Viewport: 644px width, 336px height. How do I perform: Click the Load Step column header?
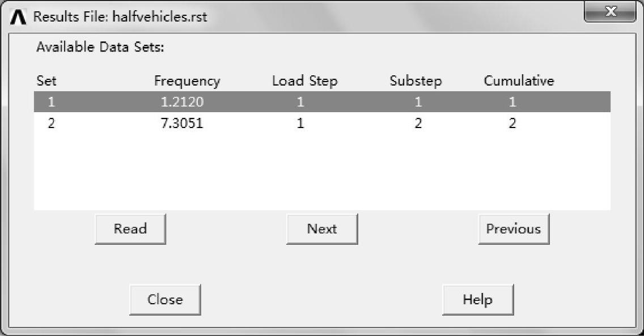point(304,81)
